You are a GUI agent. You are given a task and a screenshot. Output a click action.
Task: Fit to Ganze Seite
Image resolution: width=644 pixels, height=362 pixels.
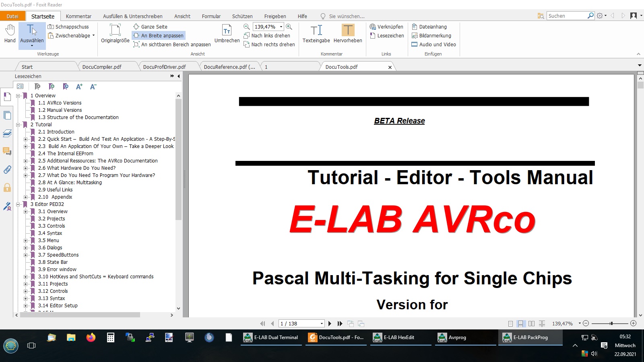point(150,27)
